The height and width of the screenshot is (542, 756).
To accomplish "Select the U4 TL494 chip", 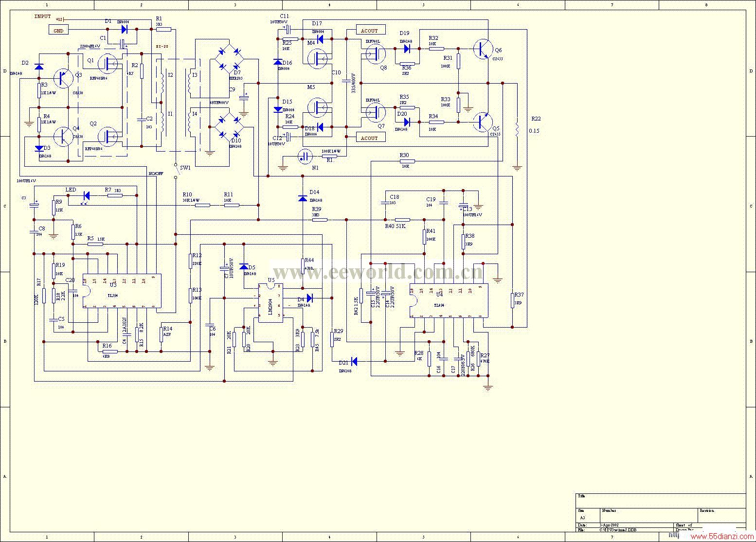I will click(x=449, y=300).
